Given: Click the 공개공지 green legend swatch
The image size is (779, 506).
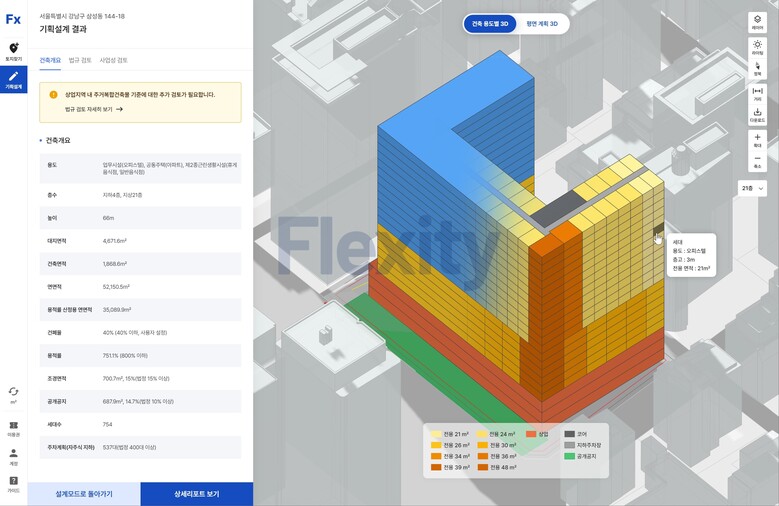Looking at the screenshot, I should pyautogui.click(x=569, y=456).
